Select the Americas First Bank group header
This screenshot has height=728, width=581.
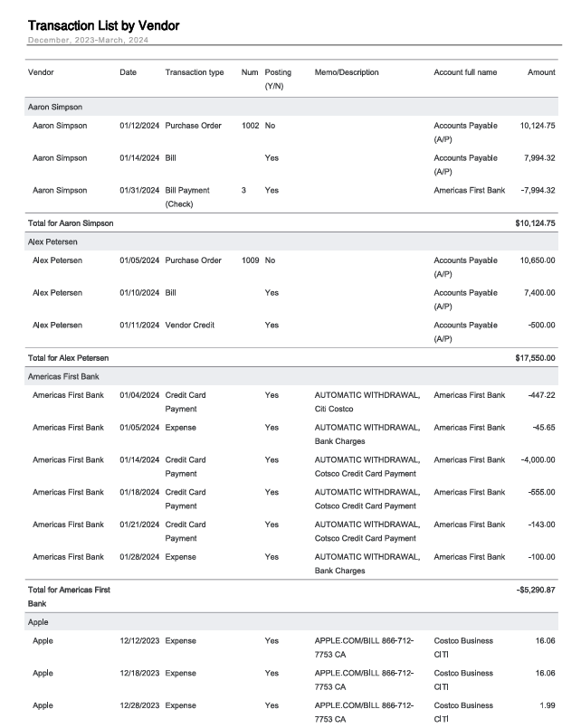291,376
